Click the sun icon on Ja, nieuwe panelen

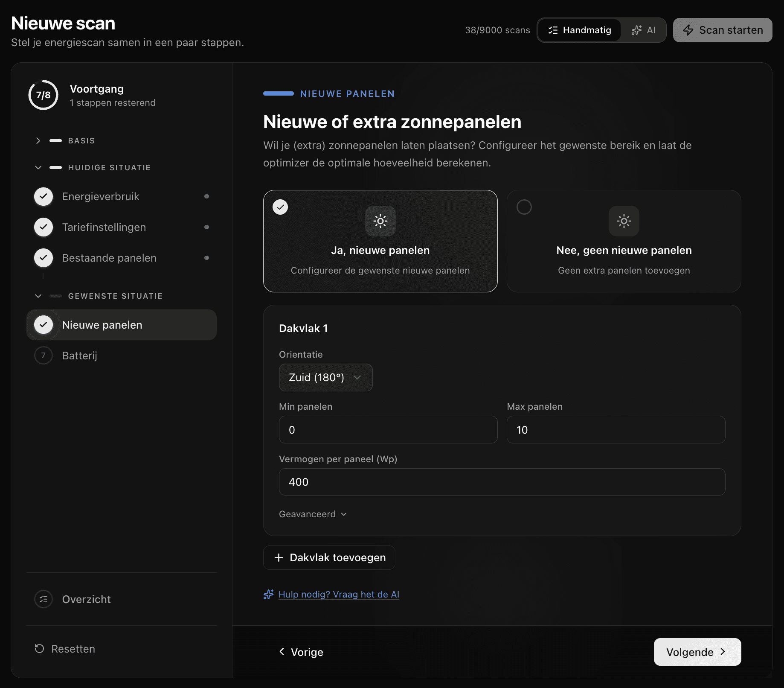380,221
